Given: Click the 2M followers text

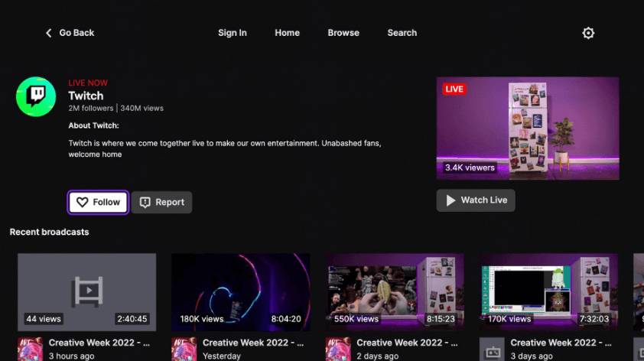Looking at the screenshot, I should [x=91, y=108].
